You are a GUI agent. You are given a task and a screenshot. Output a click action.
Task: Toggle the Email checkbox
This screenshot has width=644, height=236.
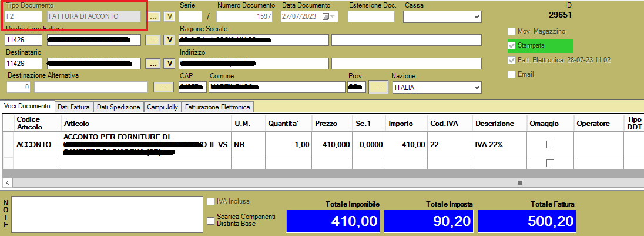pos(512,75)
